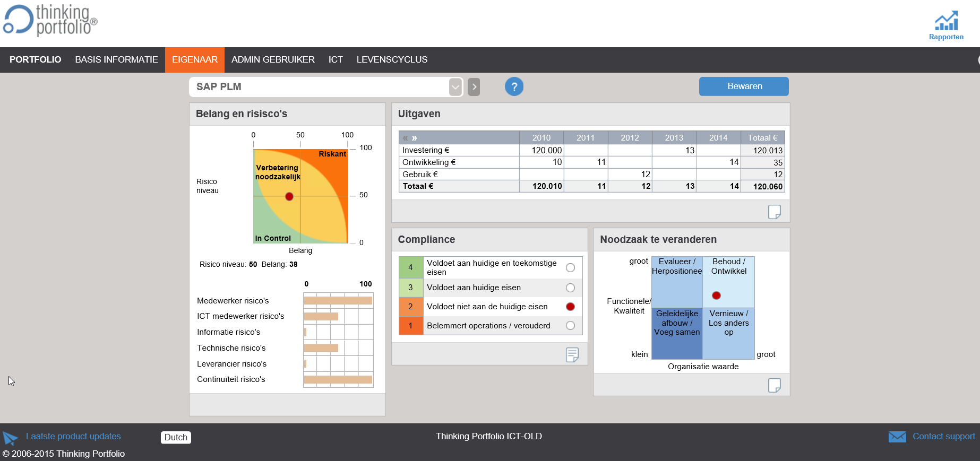Click the 2012 column header
This screenshot has height=461, width=980.
tap(630, 138)
